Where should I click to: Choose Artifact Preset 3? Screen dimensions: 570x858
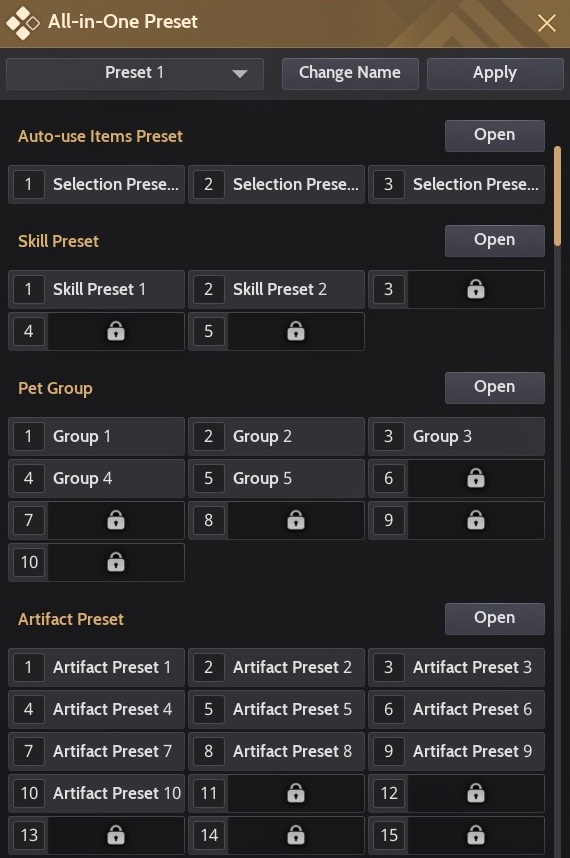(x=456, y=667)
